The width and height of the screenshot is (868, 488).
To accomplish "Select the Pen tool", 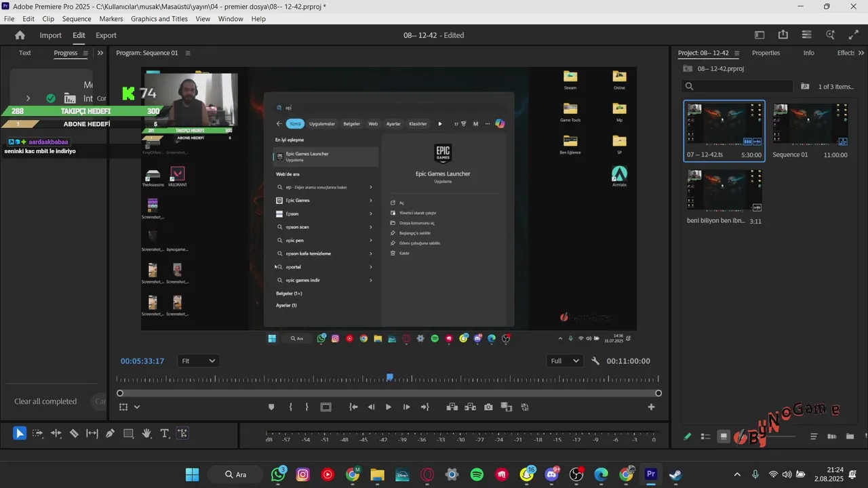I will [x=110, y=433].
